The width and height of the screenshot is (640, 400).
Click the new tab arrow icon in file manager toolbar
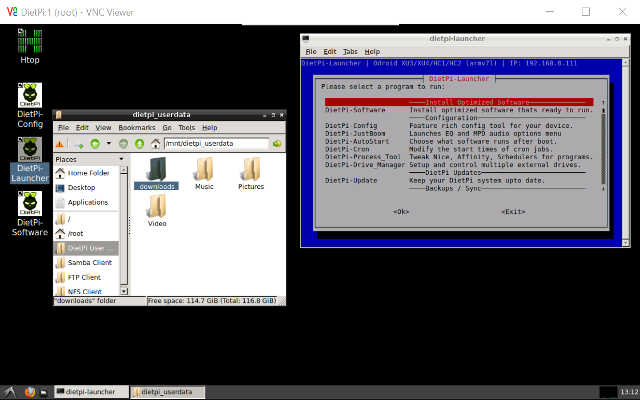coord(78,144)
